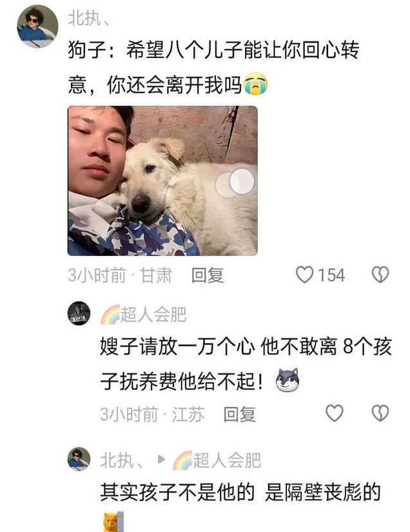Like 超人会肥's reply comment
The height and width of the screenshot is (532, 410).
335,413
